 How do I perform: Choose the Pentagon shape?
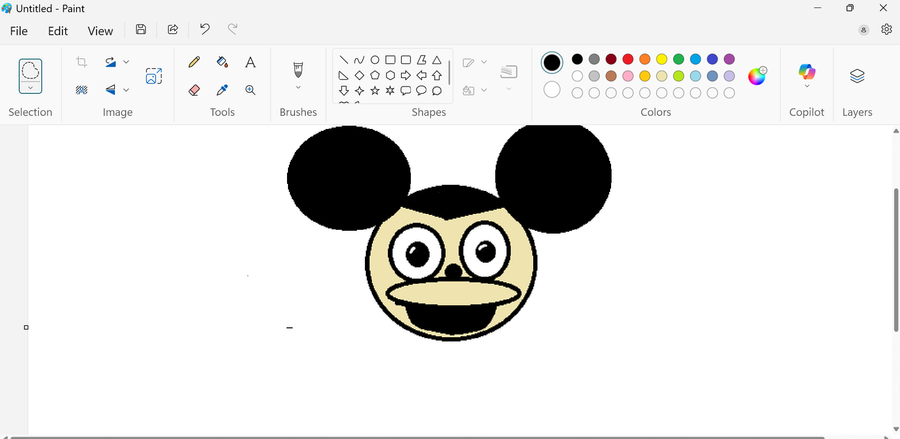tap(375, 75)
